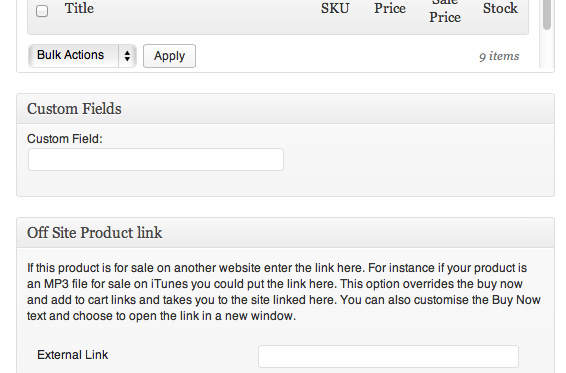This screenshot has height=373, width=566.
Task: Click the Bulk Actions up-down arrows
Action: pos(127,56)
